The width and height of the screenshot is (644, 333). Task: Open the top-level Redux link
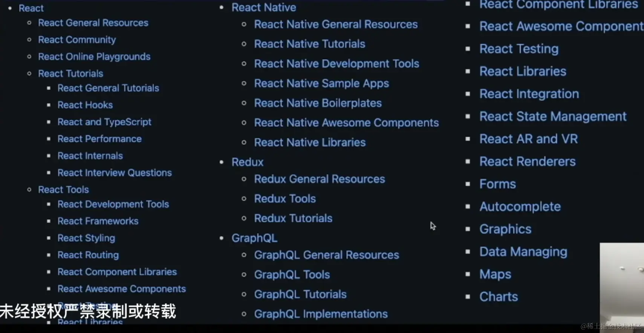[248, 162]
